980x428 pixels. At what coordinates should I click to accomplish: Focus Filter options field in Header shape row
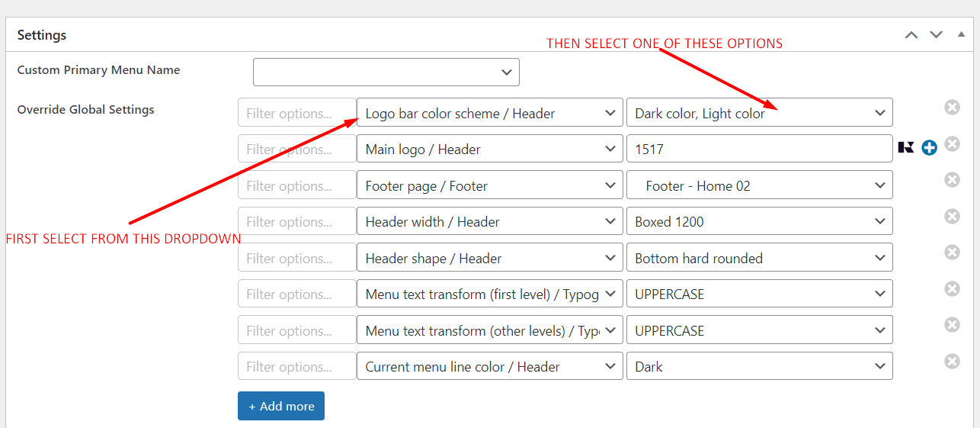tap(297, 258)
